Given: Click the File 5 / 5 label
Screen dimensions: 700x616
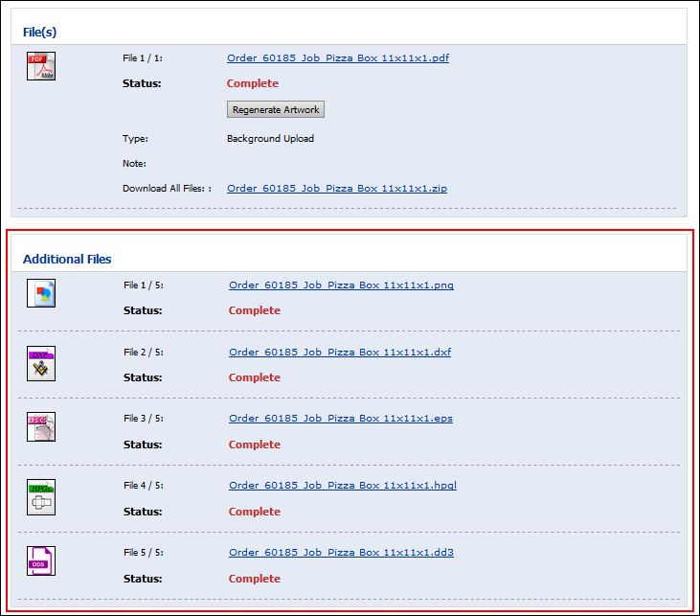Looking at the screenshot, I should click(x=144, y=553).
